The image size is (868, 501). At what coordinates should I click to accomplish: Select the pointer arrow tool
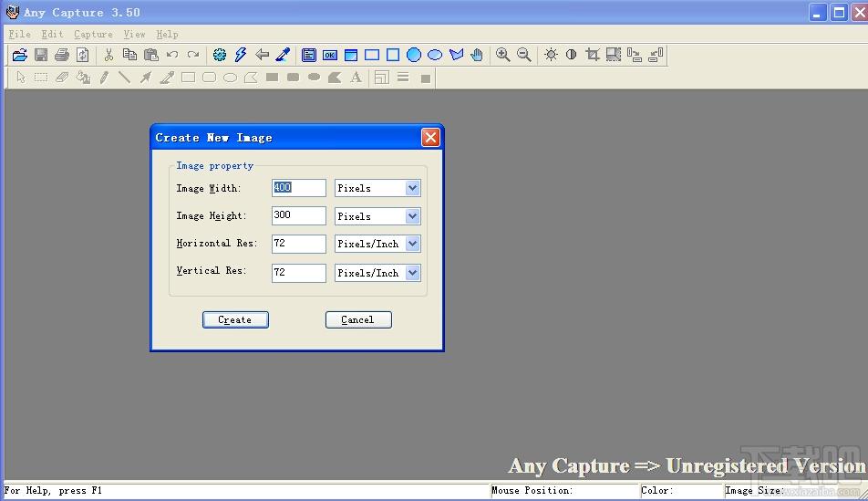coord(21,78)
